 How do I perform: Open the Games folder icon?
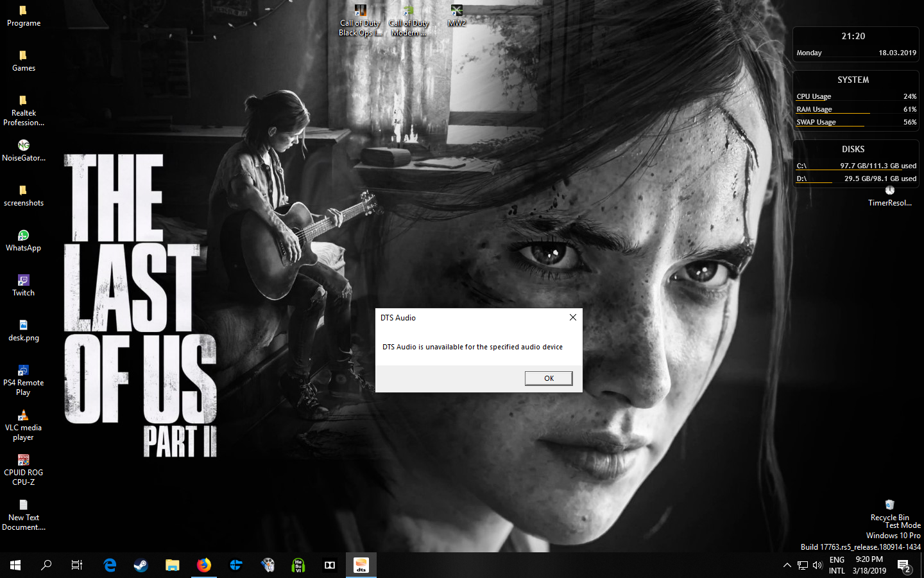(x=24, y=61)
